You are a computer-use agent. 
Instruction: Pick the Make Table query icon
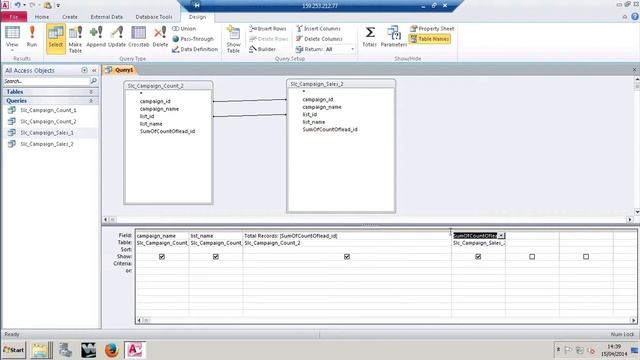(x=76, y=39)
